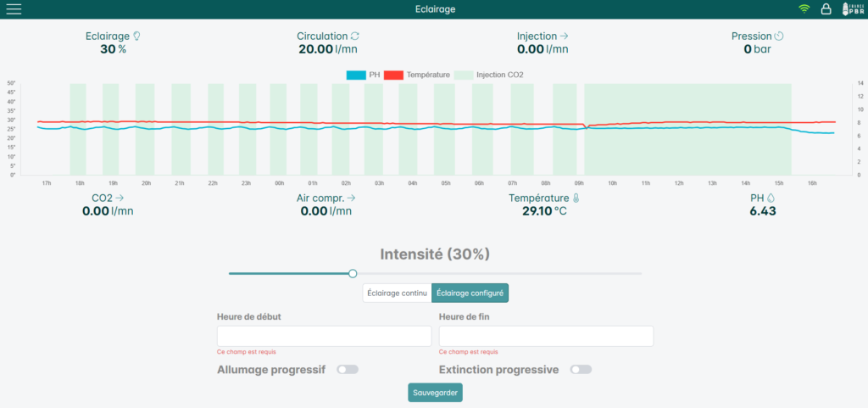Click the Heure de fin field

pos(546,336)
